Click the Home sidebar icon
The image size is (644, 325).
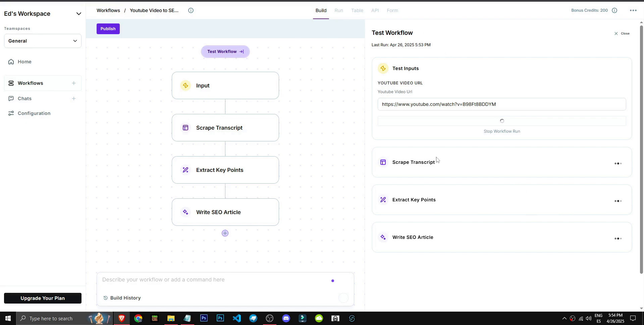[x=11, y=62]
